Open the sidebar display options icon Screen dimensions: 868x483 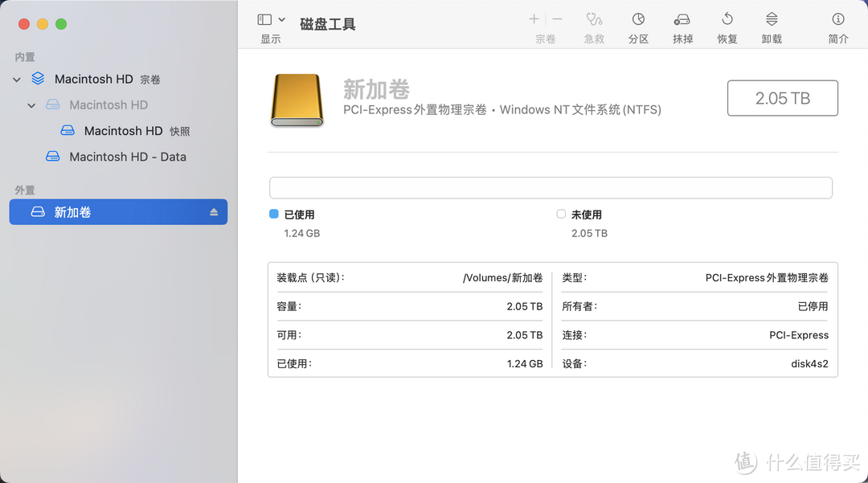coord(264,20)
